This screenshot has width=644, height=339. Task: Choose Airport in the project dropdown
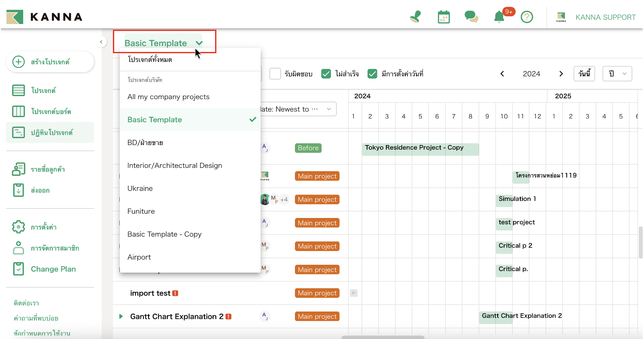pos(139,257)
